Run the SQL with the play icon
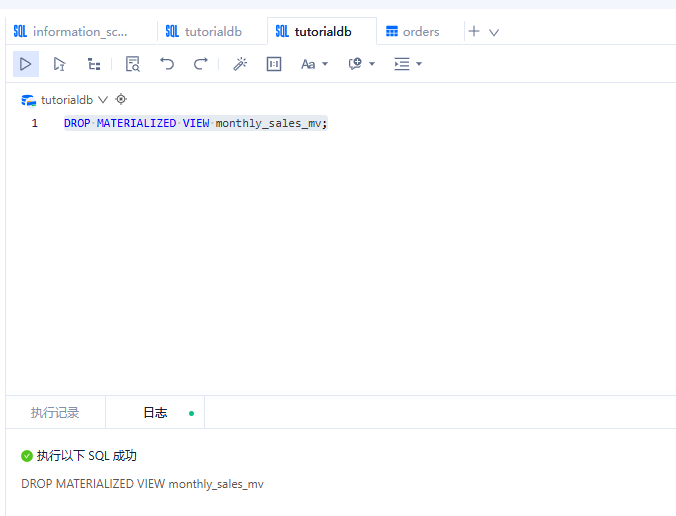Screen dimensions: 676x516 click(x=25, y=64)
